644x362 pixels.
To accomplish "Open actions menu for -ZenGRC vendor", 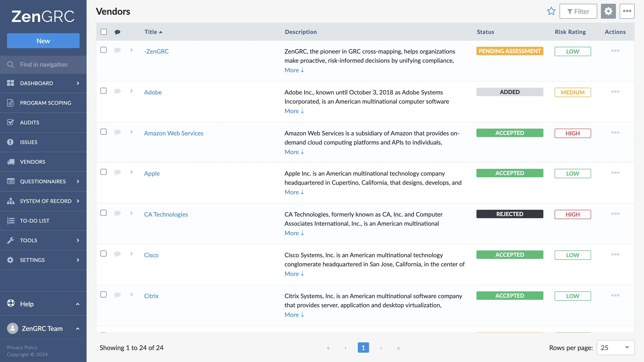I will pos(615,51).
